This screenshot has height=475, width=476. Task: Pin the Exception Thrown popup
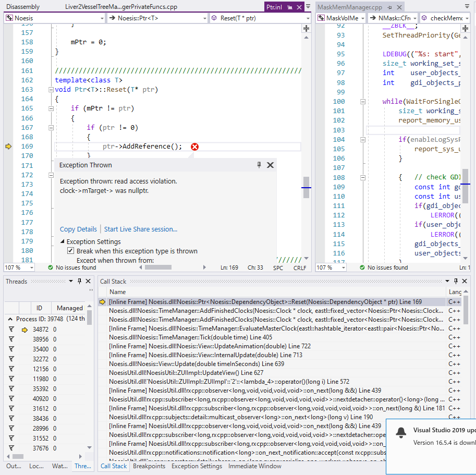259,165
